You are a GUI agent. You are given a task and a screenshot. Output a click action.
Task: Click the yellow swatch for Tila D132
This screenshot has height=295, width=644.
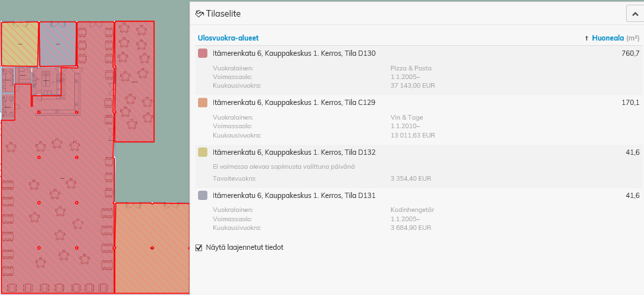(203, 153)
